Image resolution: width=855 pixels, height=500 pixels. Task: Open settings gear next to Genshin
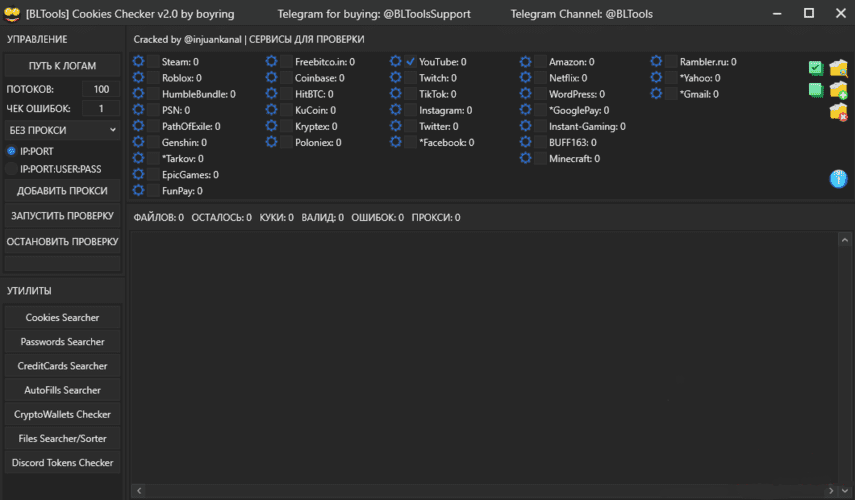(x=139, y=142)
